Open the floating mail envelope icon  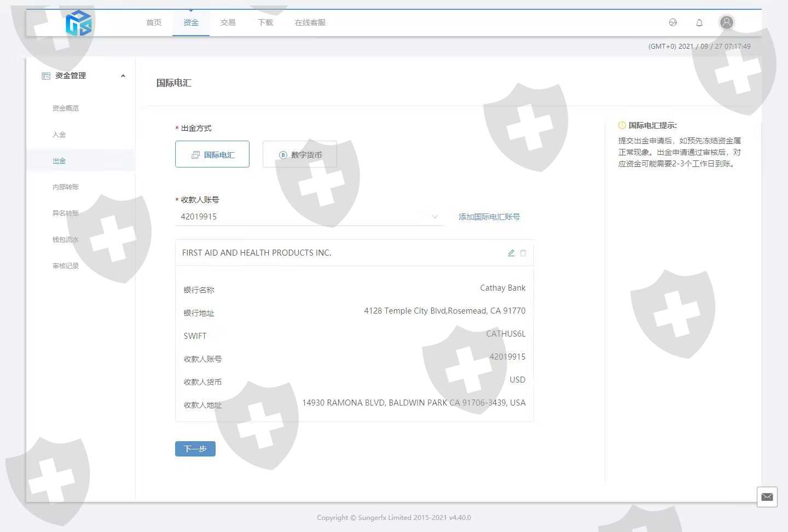(x=767, y=497)
